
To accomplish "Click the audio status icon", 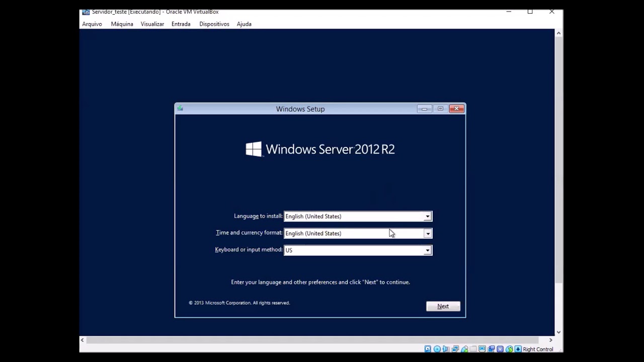I will point(446,349).
